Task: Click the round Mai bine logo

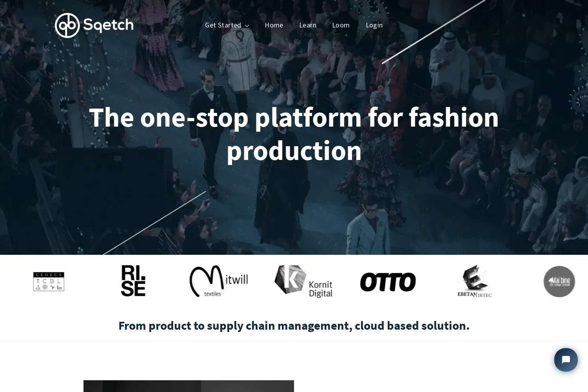Action: (x=559, y=281)
